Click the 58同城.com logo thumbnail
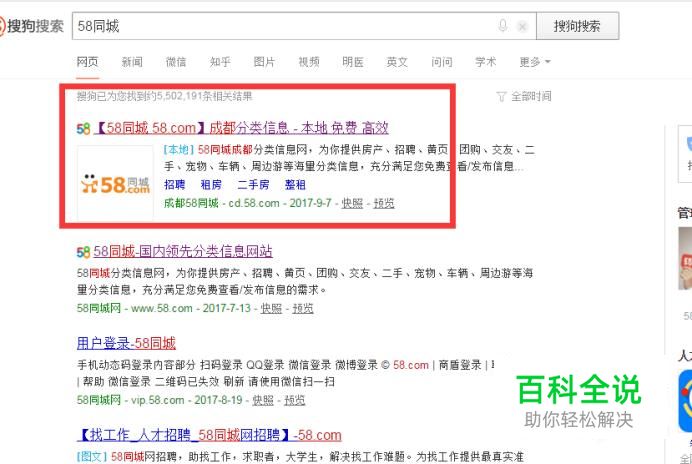This screenshot has width=692, height=464. pos(115,183)
